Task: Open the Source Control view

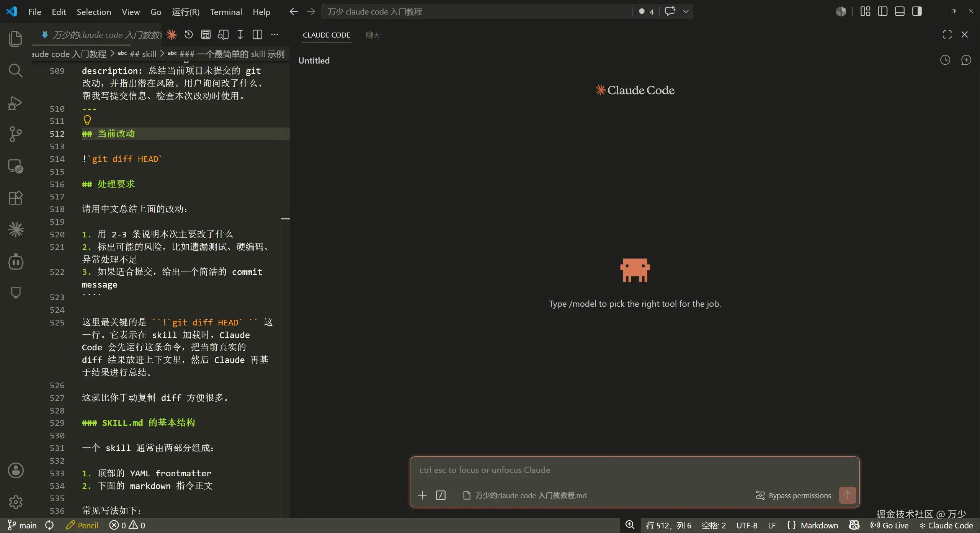Action: pos(15,134)
